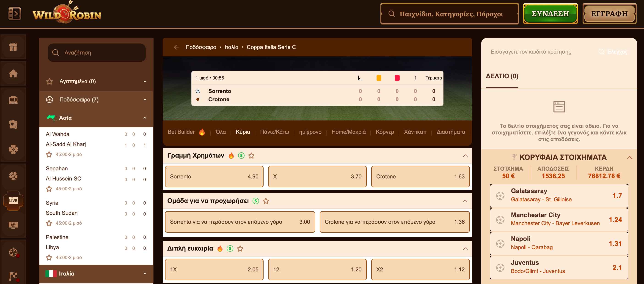The width and height of the screenshot is (644, 284).
Task: Click the LIVE icon in left sidebar
Action: 13,200
